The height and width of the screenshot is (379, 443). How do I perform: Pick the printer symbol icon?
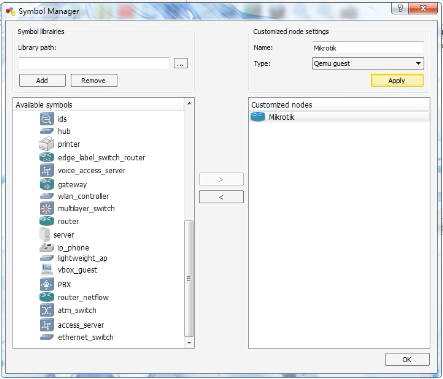coord(47,144)
